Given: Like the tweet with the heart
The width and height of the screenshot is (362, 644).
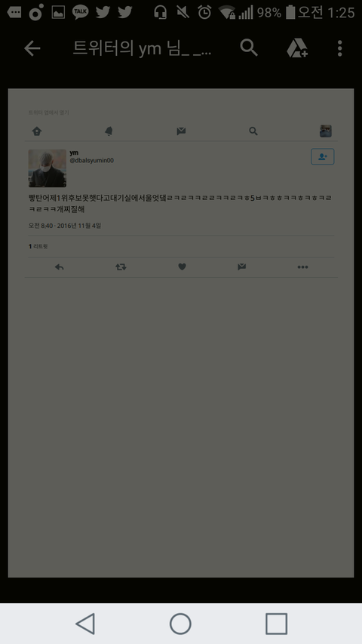Looking at the screenshot, I should coord(183,267).
